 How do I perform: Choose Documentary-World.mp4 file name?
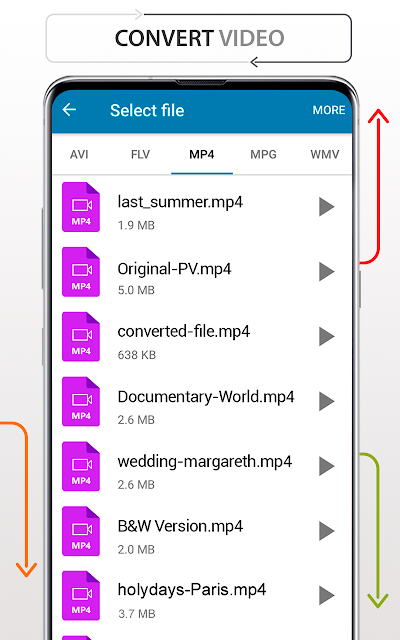[x=206, y=397]
